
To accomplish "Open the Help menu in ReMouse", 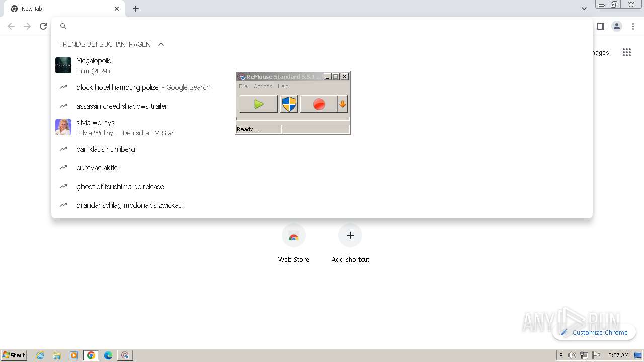I will click(x=283, y=86).
